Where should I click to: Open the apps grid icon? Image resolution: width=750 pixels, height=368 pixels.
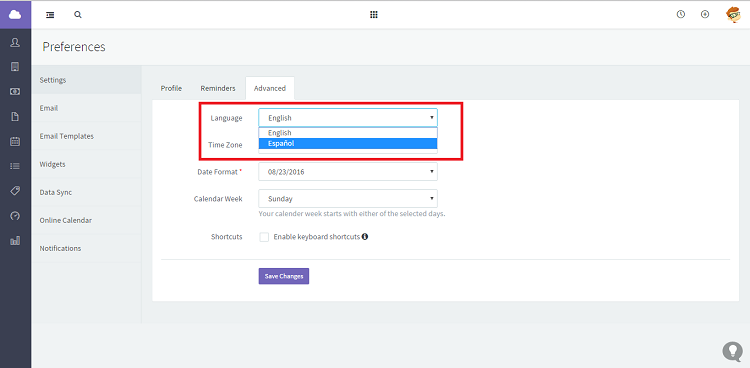(x=374, y=15)
